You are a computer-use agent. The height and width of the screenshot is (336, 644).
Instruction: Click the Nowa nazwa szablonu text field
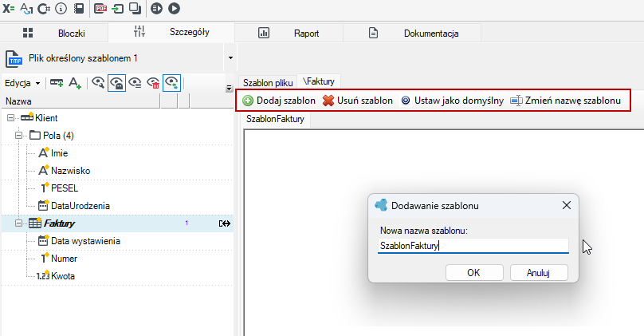[473, 246]
